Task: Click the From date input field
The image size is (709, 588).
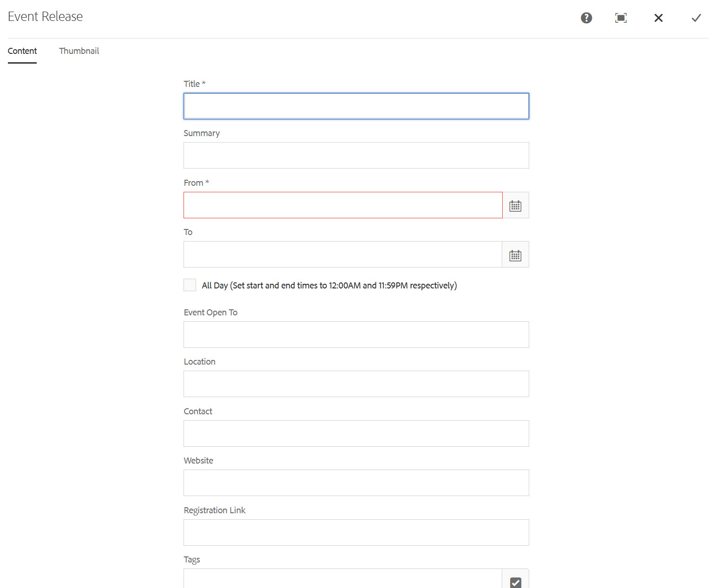Action: (342, 205)
